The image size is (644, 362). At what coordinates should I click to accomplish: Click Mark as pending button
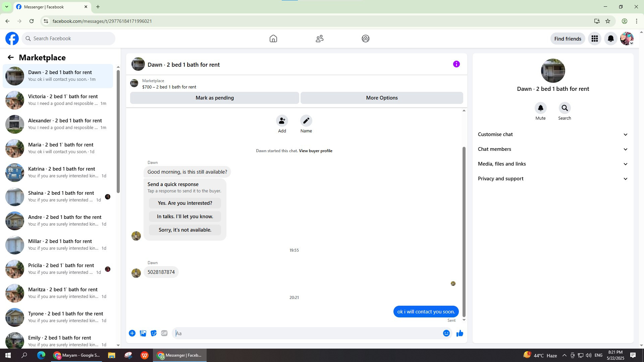[x=215, y=98]
